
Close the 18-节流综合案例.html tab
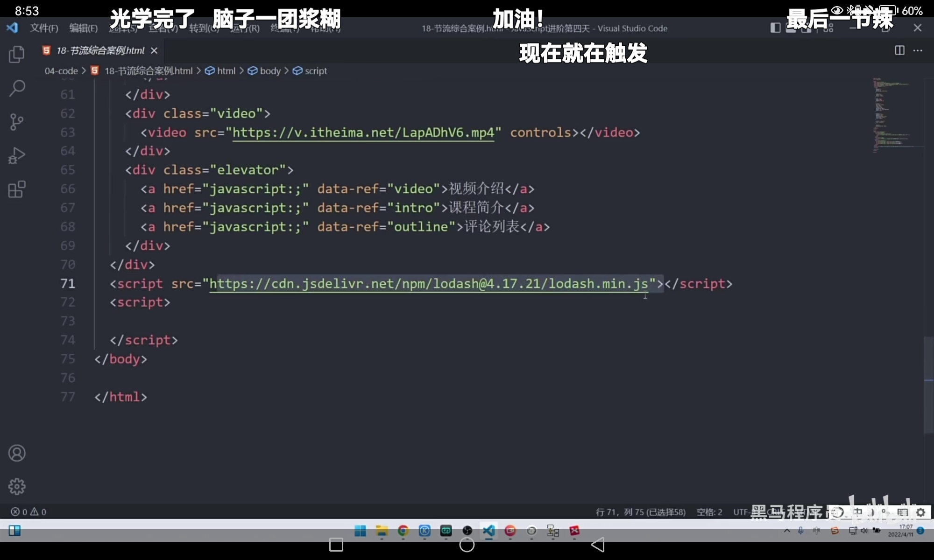pos(154,50)
